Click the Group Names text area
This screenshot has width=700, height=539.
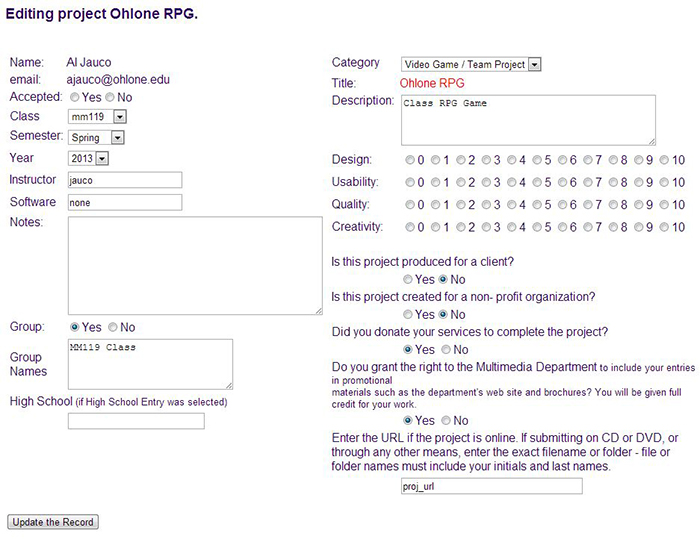tap(150, 364)
